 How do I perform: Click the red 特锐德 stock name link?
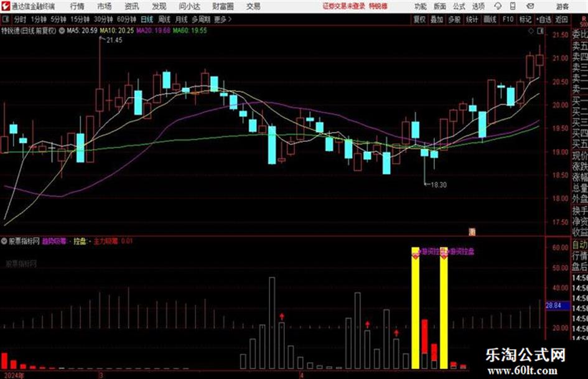[378, 6]
